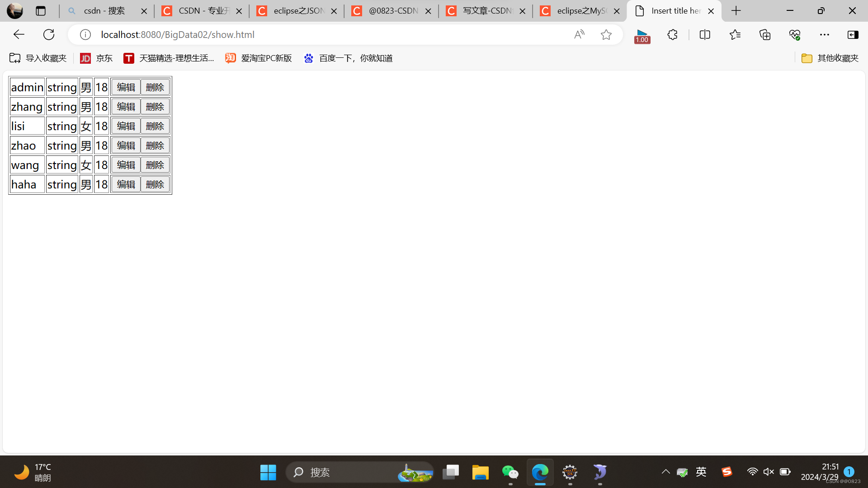Click the Sogou input tray icon
The image size is (868, 488).
tap(726, 472)
